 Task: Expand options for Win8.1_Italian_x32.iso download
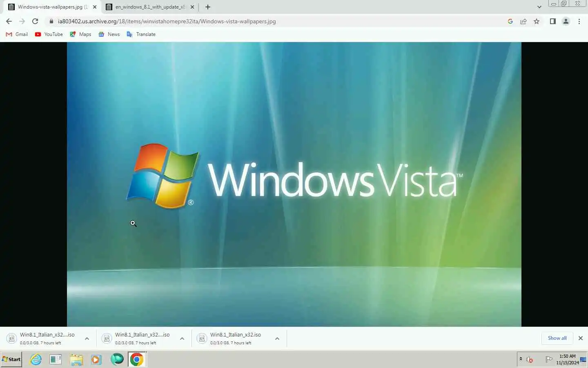click(277, 339)
